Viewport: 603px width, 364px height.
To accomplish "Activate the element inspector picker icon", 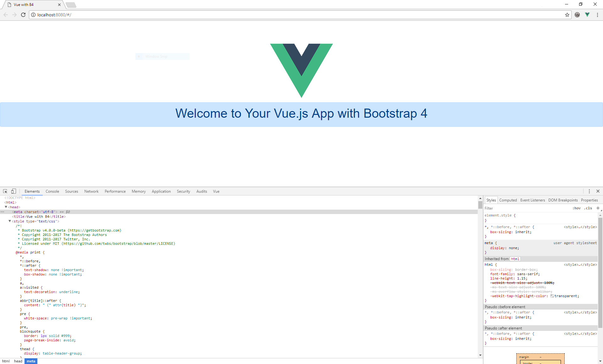I will [x=5, y=191].
